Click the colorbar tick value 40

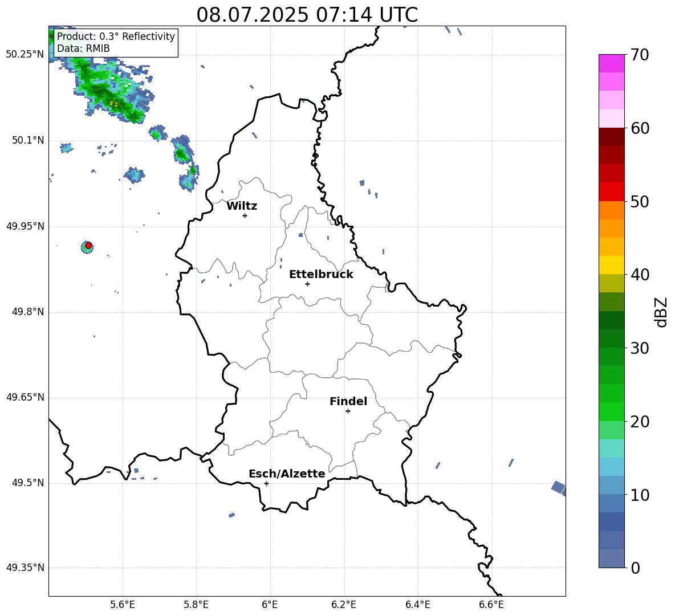640,275
